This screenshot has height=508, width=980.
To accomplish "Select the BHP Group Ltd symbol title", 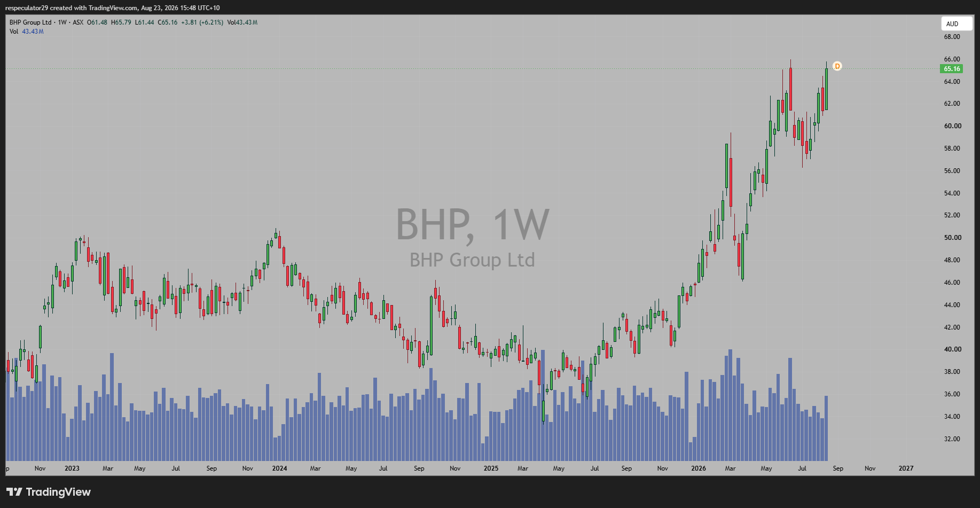I will 30,22.
